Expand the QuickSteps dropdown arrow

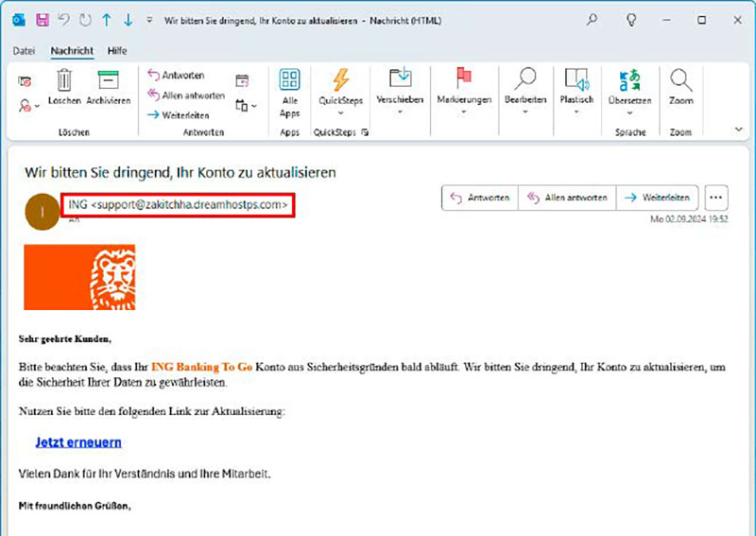click(x=340, y=112)
